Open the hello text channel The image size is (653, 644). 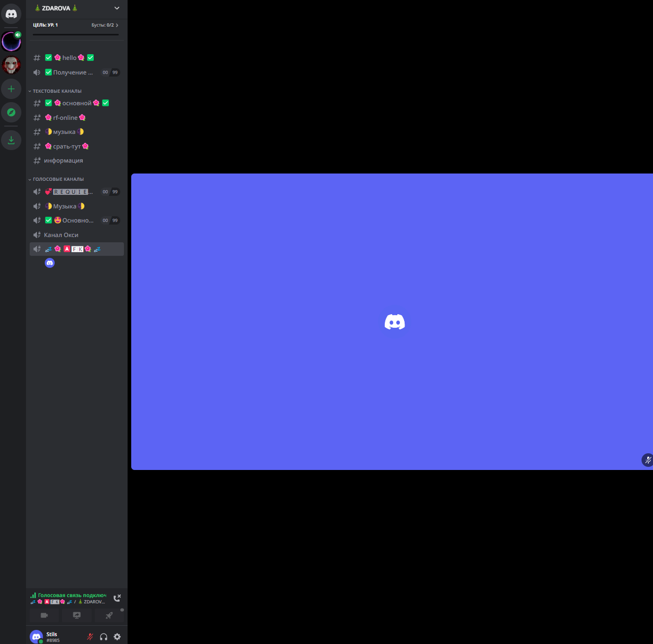tap(77, 58)
